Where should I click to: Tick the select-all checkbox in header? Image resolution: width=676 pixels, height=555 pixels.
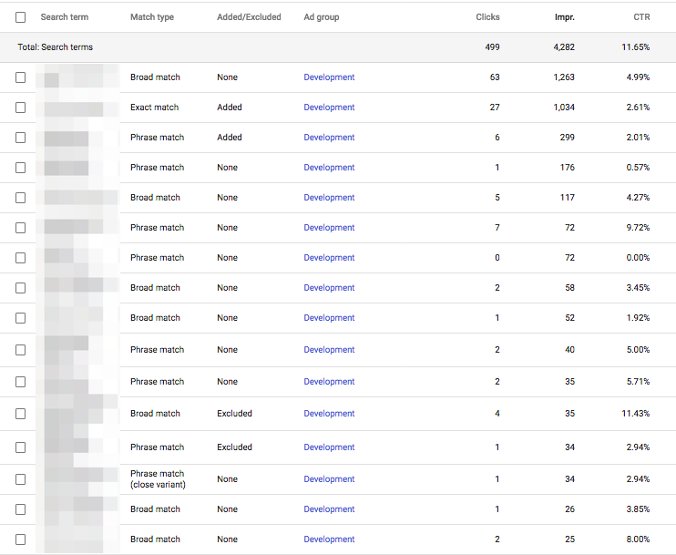click(20, 17)
